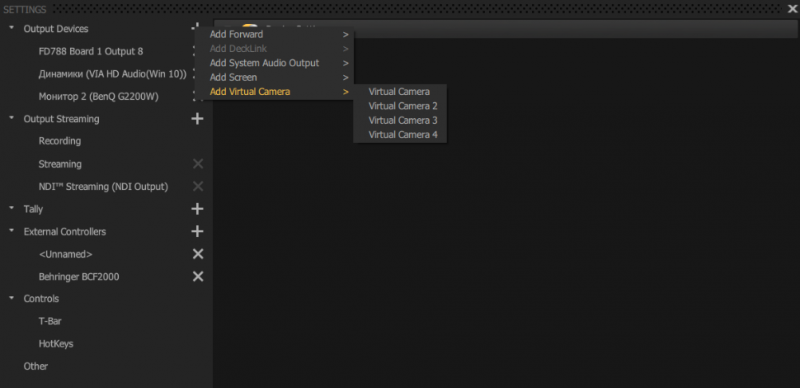Image resolution: width=800 pixels, height=388 pixels.
Task: Select Динамики VIA HD Audio device
Action: [112, 74]
